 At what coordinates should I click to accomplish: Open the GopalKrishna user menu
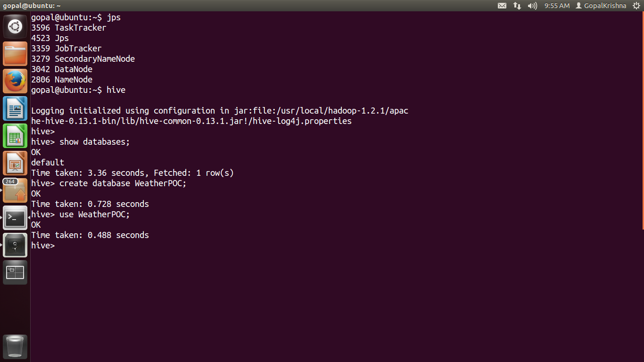(x=601, y=6)
